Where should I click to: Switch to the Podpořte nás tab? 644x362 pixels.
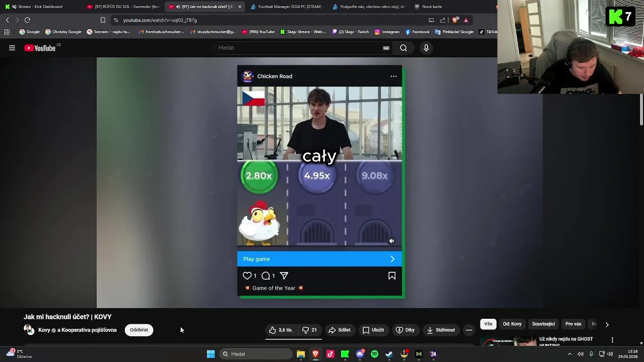[x=368, y=7]
